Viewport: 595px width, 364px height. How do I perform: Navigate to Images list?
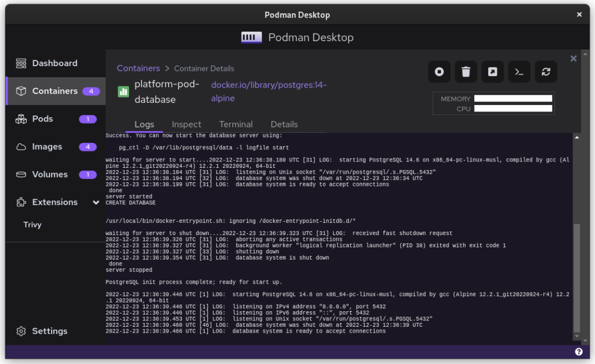click(47, 147)
